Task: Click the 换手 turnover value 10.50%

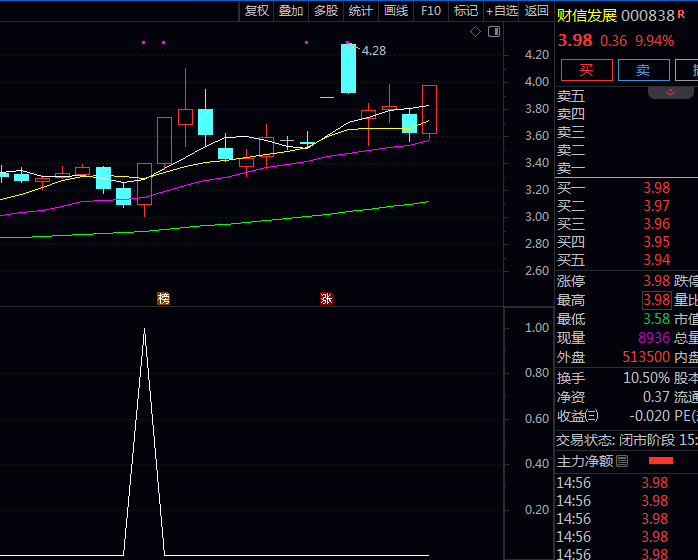Action: tap(646, 378)
